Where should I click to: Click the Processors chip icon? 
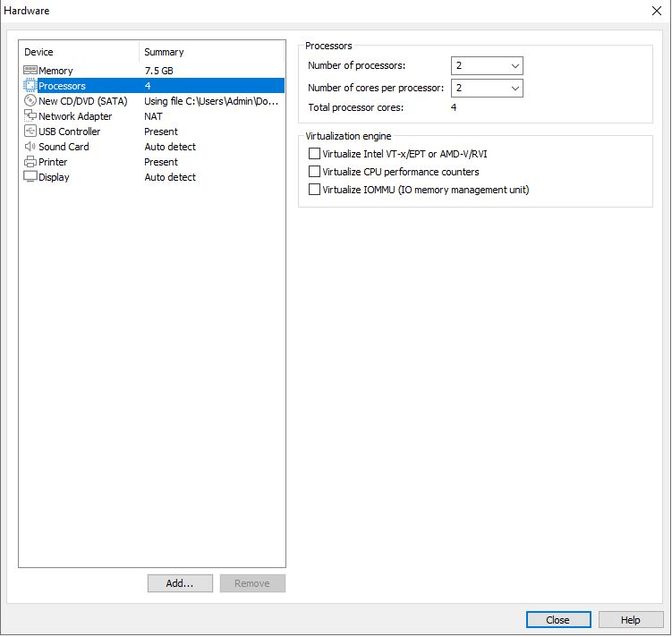(x=30, y=86)
